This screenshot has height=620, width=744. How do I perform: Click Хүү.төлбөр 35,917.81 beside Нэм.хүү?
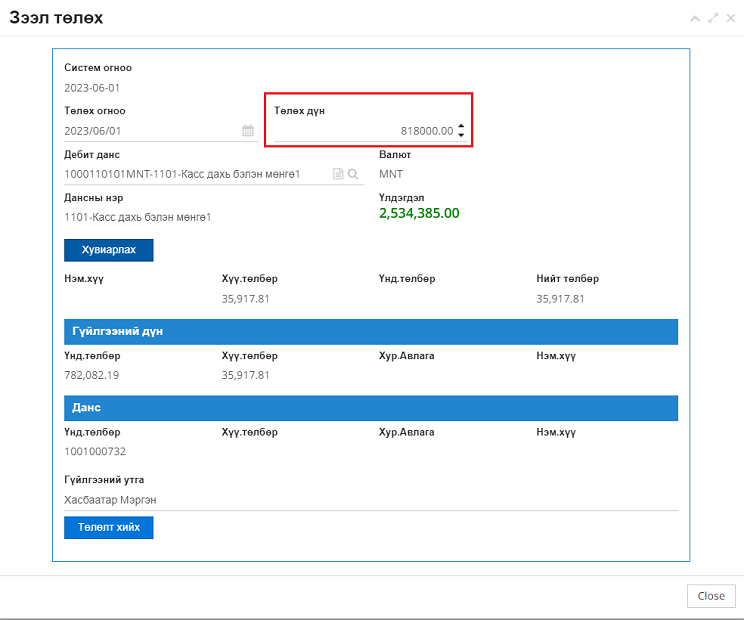(245, 299)
